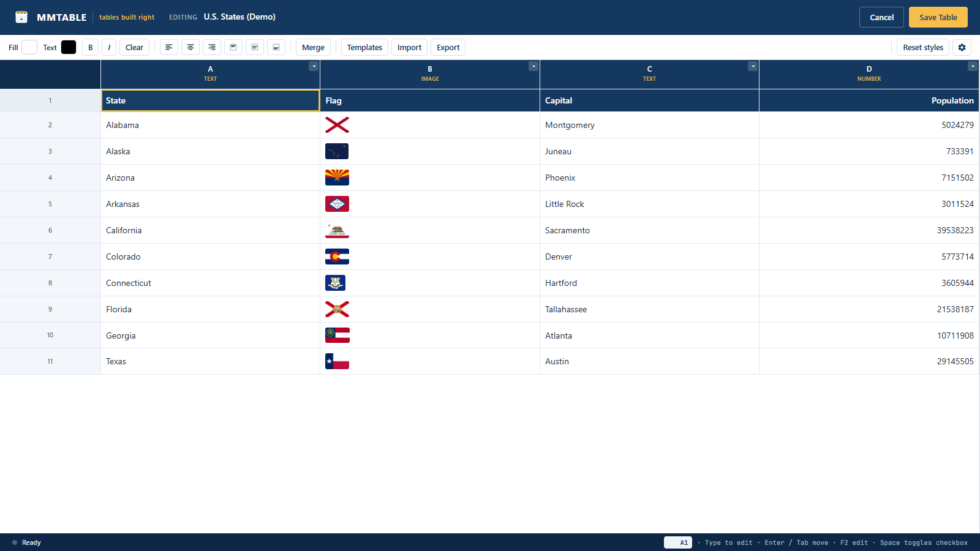980x551 pixels.
Task: Set vertical alignment to top
Action: click(x=233, y=47)
